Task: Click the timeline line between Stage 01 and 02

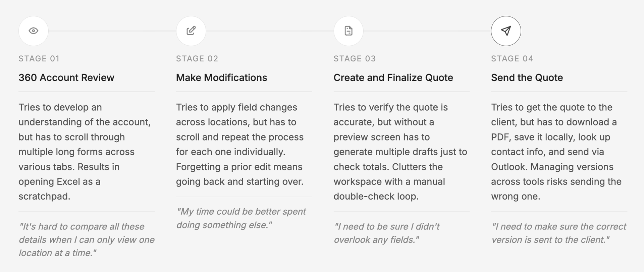Action: click(x=112, y=31)
